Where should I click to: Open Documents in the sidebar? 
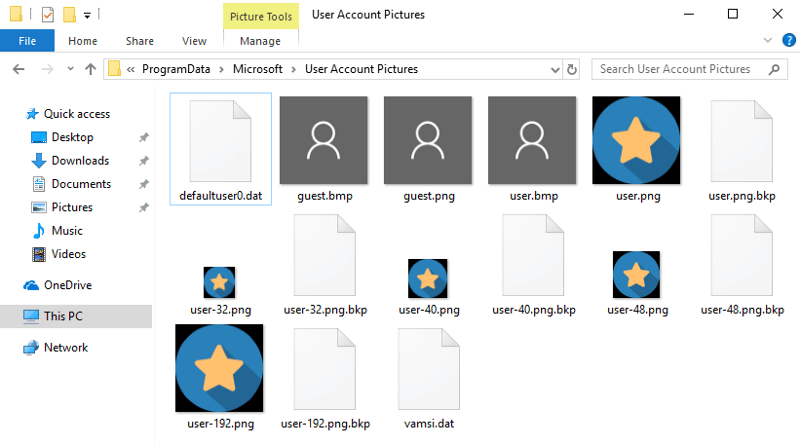[81, 184]
